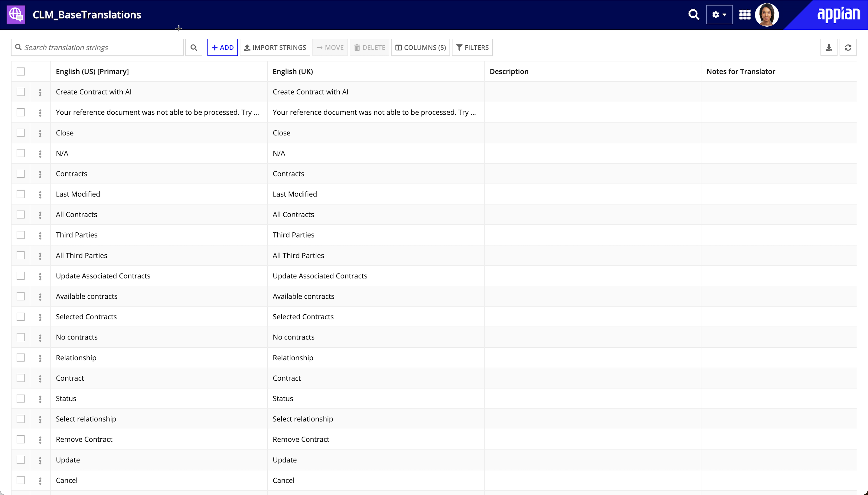
Task: Check the Relationship row checkbox
Action: click(21, 358)
